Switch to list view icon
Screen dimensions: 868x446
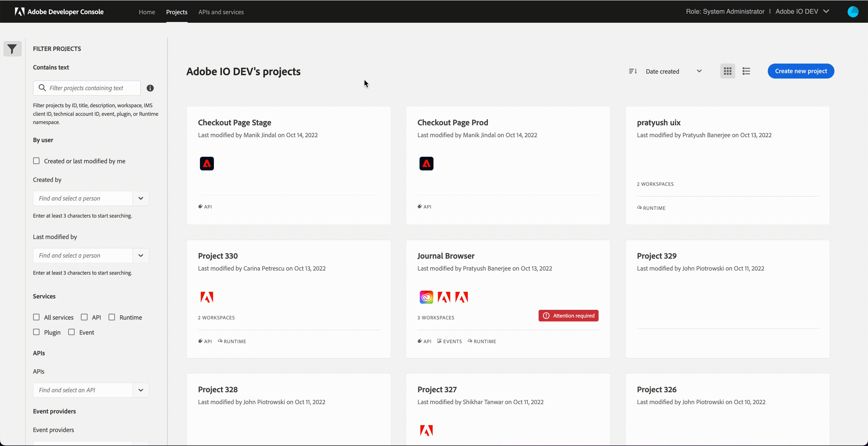[746, 71]
